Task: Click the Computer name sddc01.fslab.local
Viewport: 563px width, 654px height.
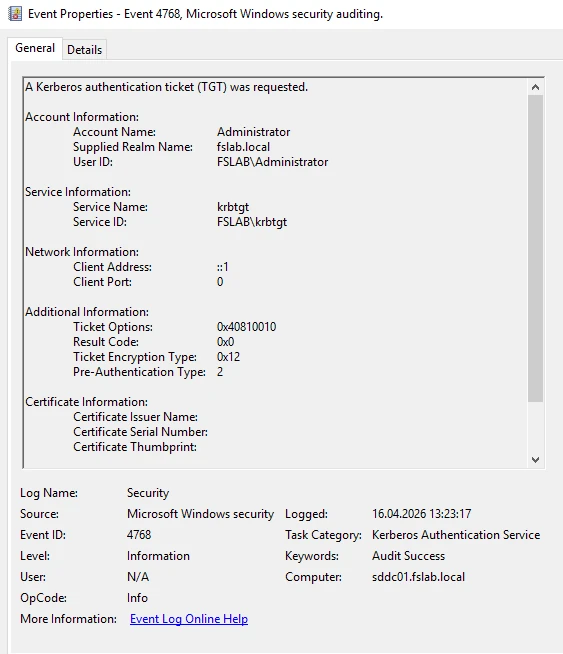Action: pyautogui.click(x=418, y=577)
